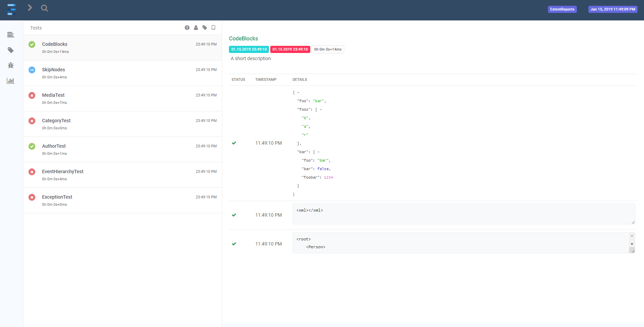Open the Exceptions bug view in sidebar
Screen dimensions: 644x327
11,66
